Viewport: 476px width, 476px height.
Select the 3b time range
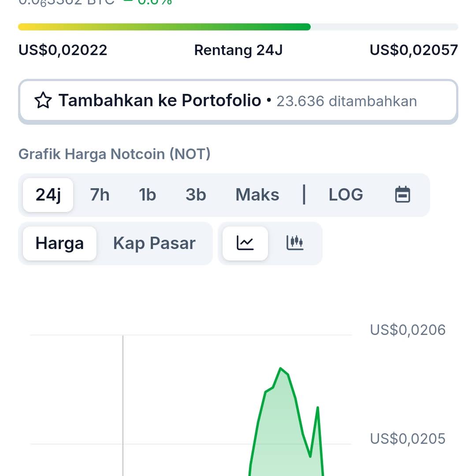click(x=196, y=195)
